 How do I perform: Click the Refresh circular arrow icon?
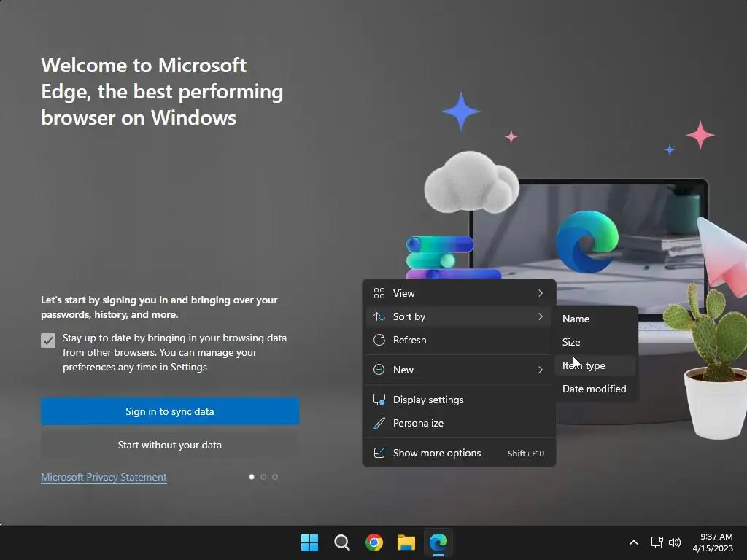(379, 340)
